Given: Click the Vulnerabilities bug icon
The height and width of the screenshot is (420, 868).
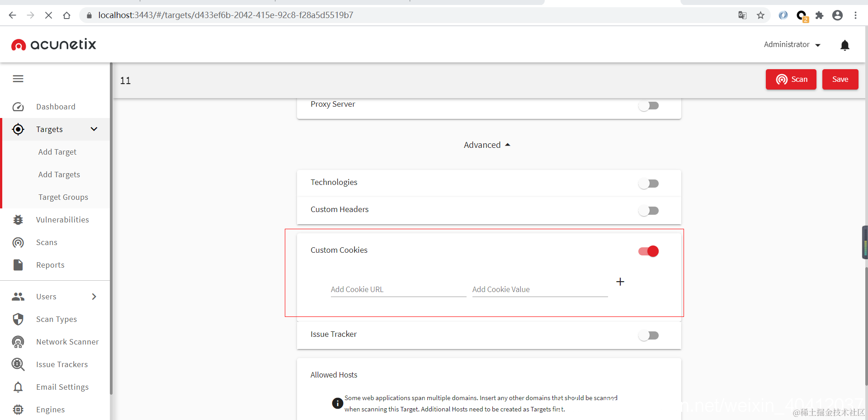Looking at the screenshot, I should pos(18,220).
